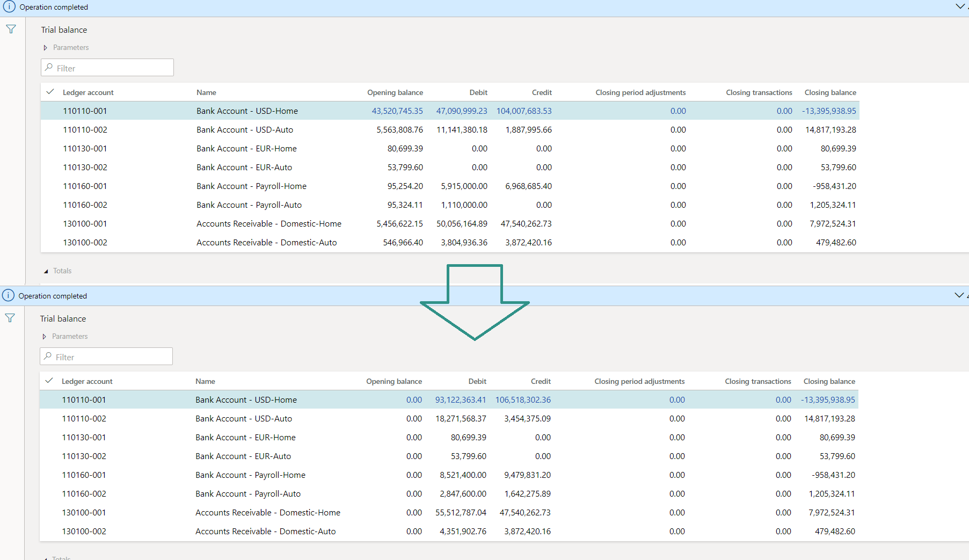Select account 110110-002 in upper grid

85,129
